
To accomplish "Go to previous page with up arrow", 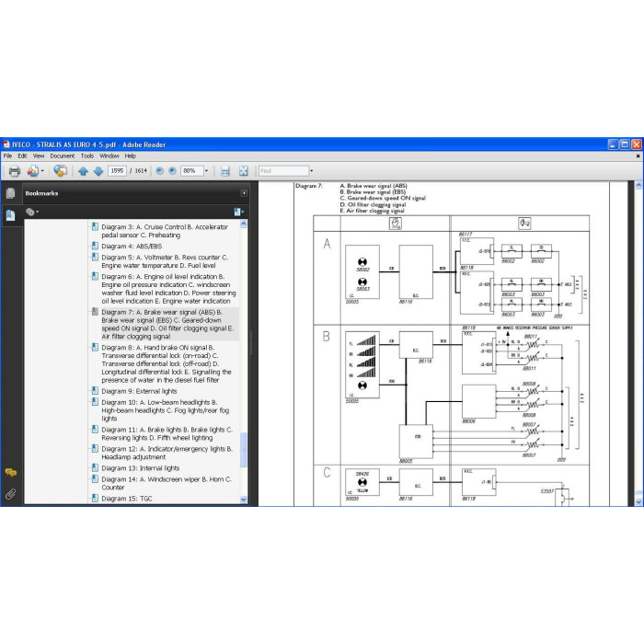I will point(83,171).
